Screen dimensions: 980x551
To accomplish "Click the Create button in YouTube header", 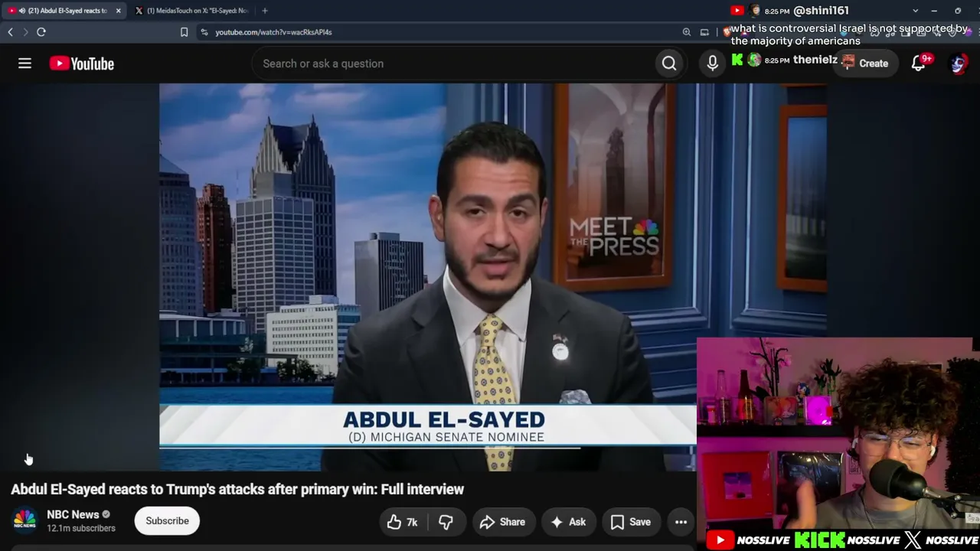I will (865, 64).
